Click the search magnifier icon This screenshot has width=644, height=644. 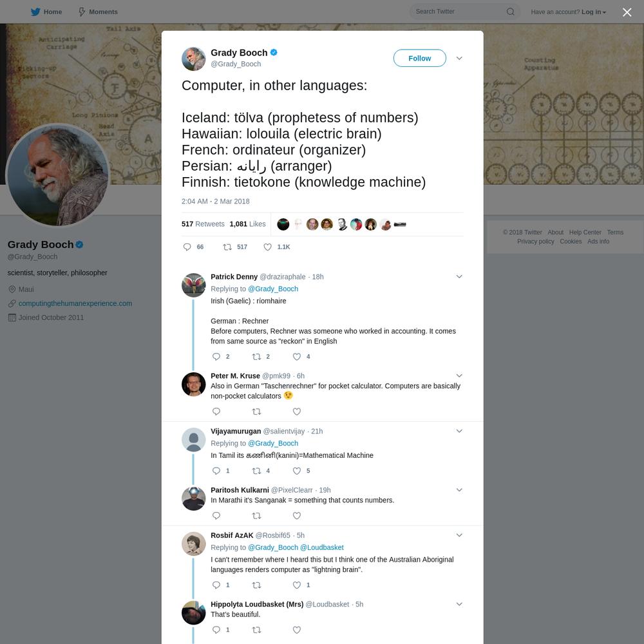coord(510,12)
